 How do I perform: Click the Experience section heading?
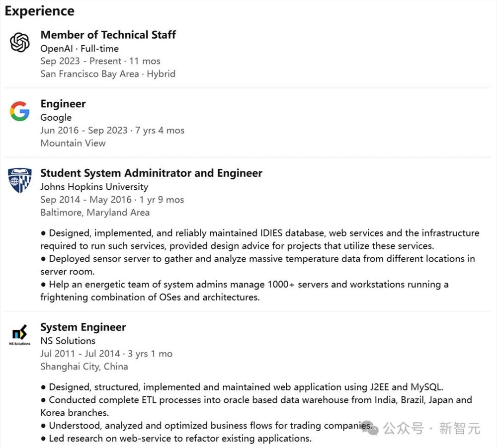[39, 11]
